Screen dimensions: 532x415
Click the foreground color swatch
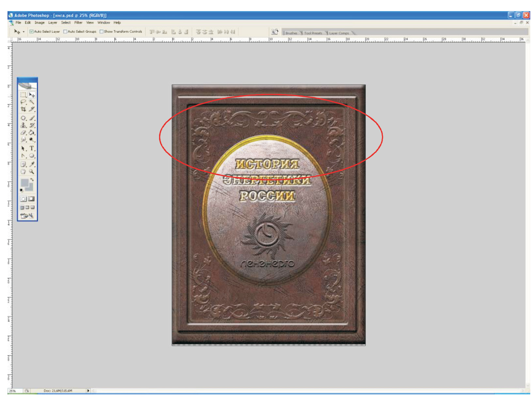[24, 183]
